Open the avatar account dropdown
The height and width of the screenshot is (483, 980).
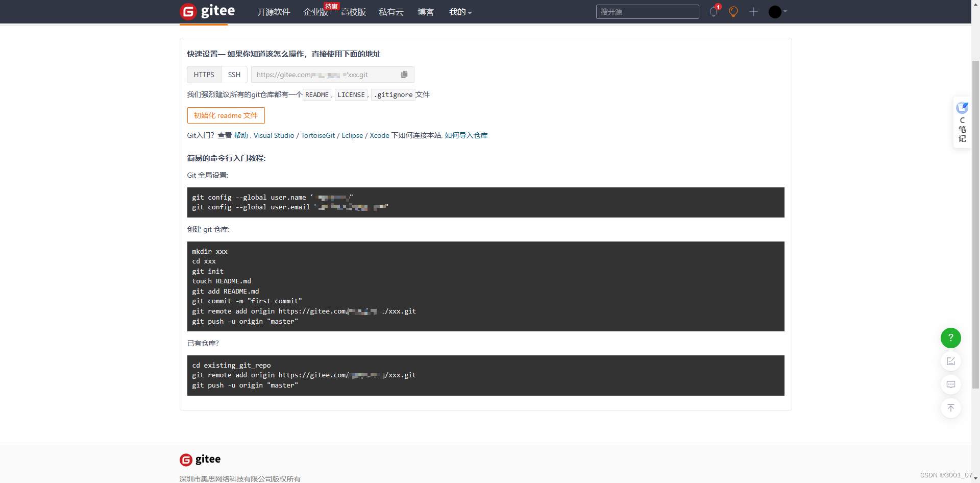click(775, 11)
